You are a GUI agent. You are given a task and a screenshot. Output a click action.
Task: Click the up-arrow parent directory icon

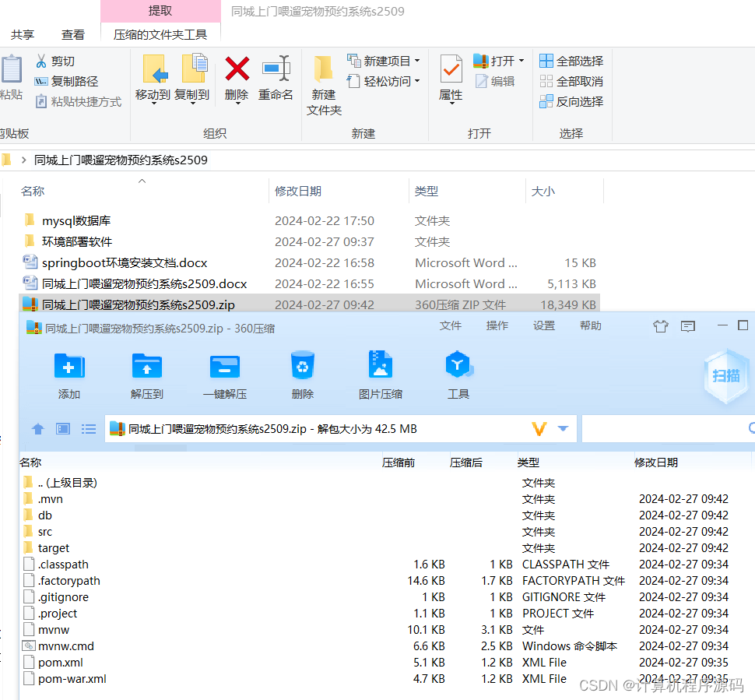pyautogui.click(x=38, y=429)
